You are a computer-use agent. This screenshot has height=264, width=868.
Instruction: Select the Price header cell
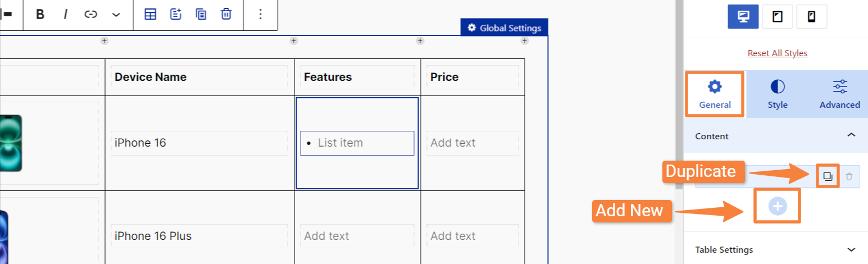472,77
